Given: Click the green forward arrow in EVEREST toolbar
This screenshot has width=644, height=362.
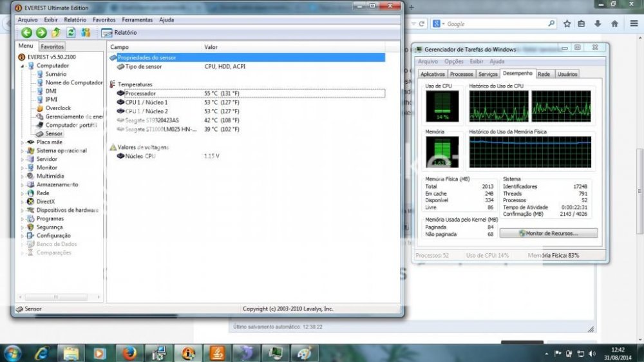Looking at the screenshot, I should (x=41, y=33).
